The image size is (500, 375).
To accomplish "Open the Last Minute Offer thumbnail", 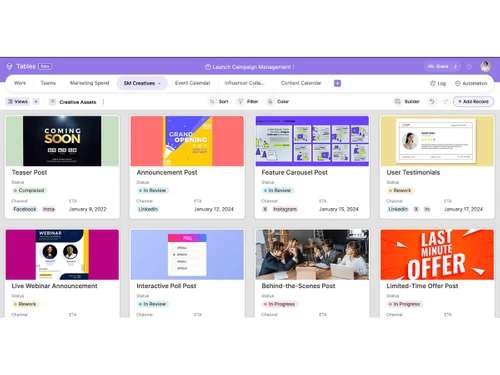I will tap(437, 254).
